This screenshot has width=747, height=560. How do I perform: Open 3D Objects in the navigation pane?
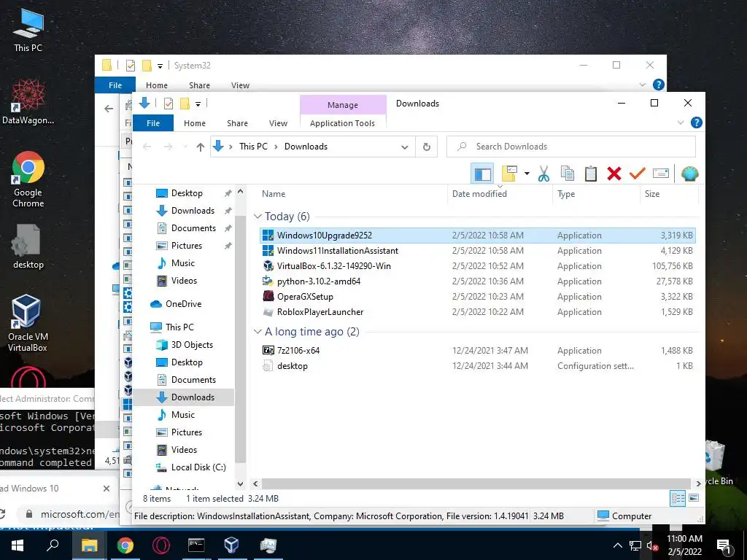pos(192,345)
